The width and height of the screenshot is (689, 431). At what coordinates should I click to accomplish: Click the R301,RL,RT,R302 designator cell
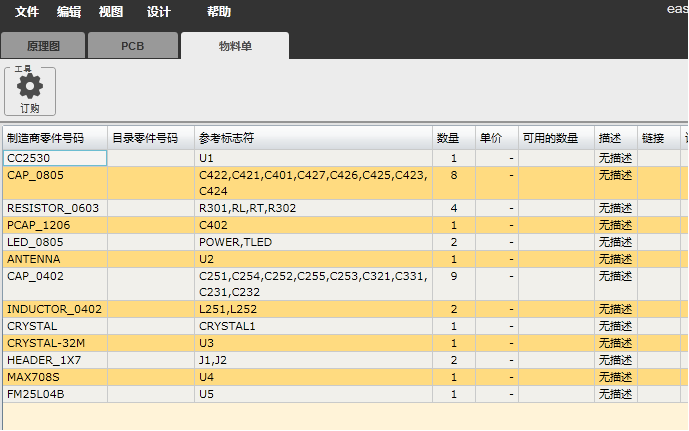(313, 208)
